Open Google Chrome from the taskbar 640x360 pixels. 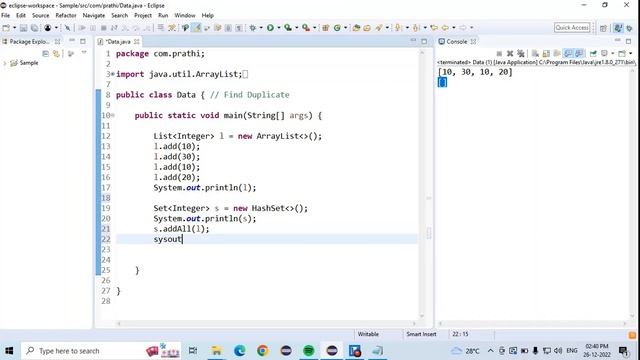(262, 351)
